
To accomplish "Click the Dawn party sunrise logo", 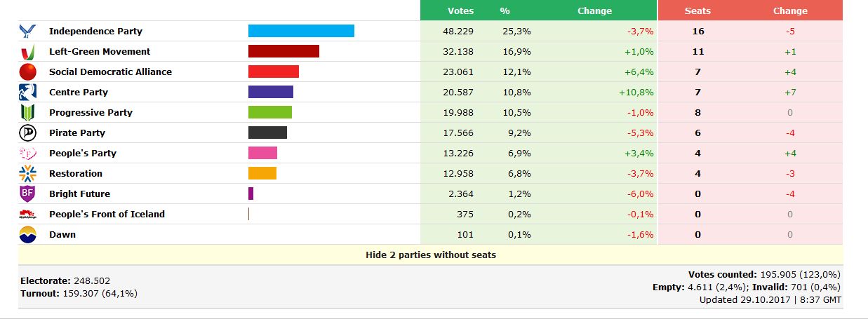I will (27, 235).
